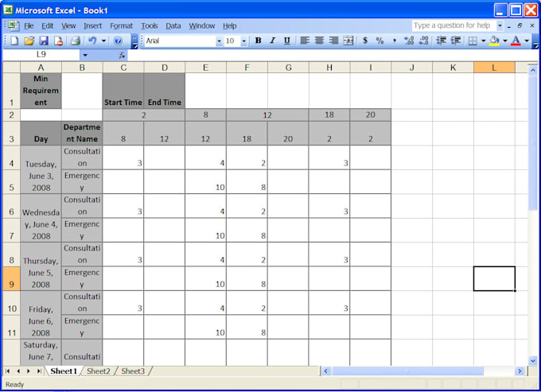The width and height of the screenshot is (541, 392).
Task: Click the Permission icon next to Save
Action: pos(59,41)
